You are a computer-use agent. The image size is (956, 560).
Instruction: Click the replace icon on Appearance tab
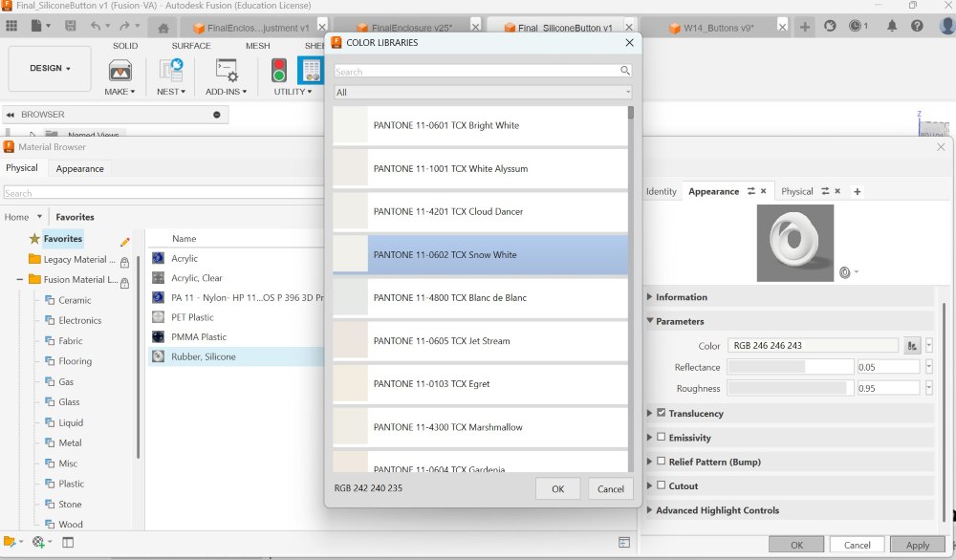[x=751, y=191]
